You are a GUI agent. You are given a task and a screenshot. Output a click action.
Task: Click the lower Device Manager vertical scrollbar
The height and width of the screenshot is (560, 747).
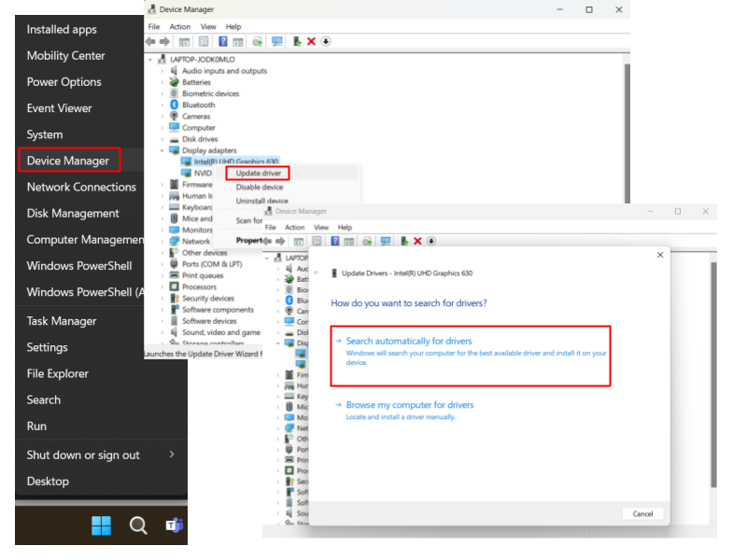(713, 374)
